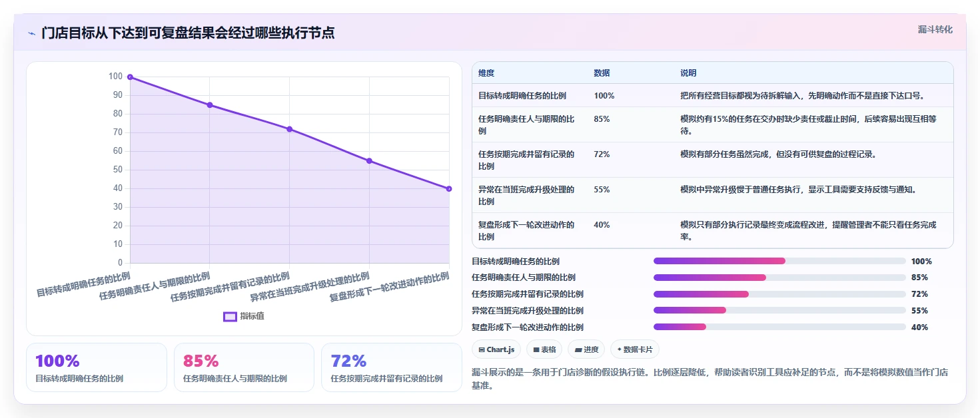Select the 表格 chip

[x=544, y=349]
